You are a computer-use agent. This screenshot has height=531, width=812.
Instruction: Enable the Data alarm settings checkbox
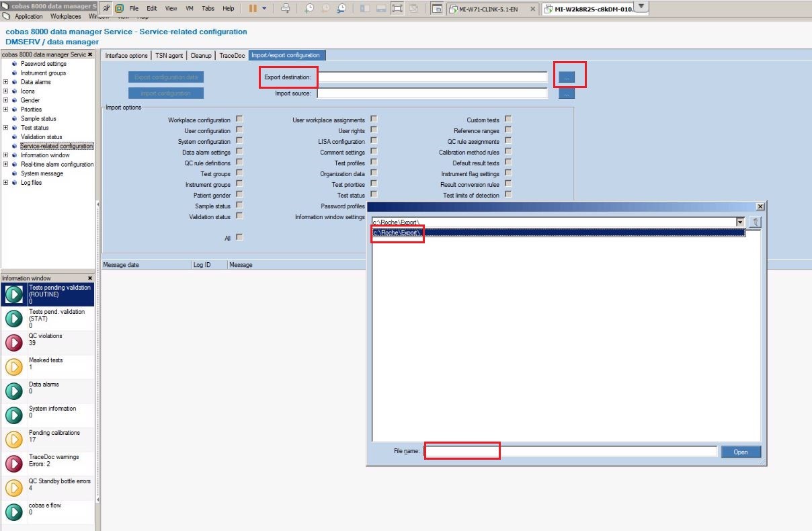(239, 151)
